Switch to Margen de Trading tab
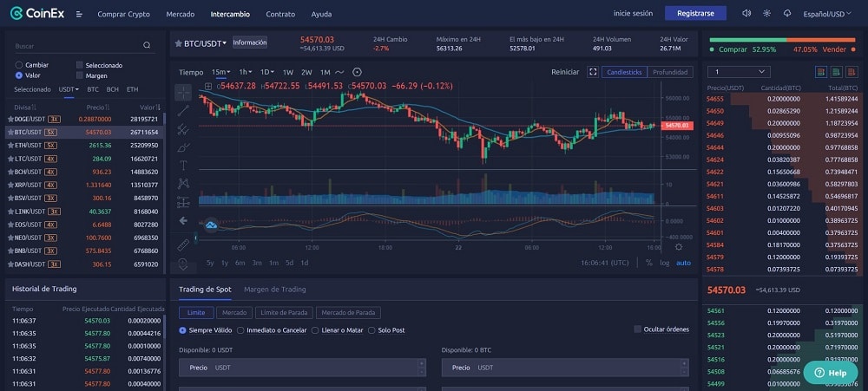Viewport: 868px width, 391px height. point(274,289)
